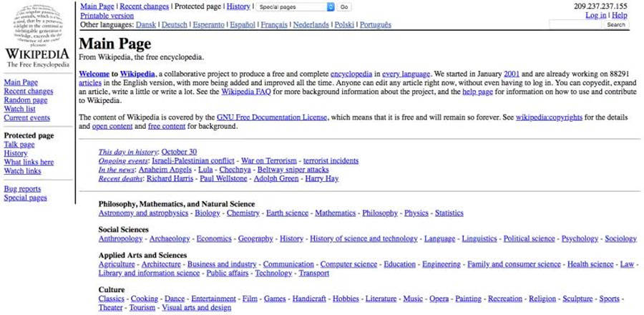Switch to Polski language

(344, 24)
